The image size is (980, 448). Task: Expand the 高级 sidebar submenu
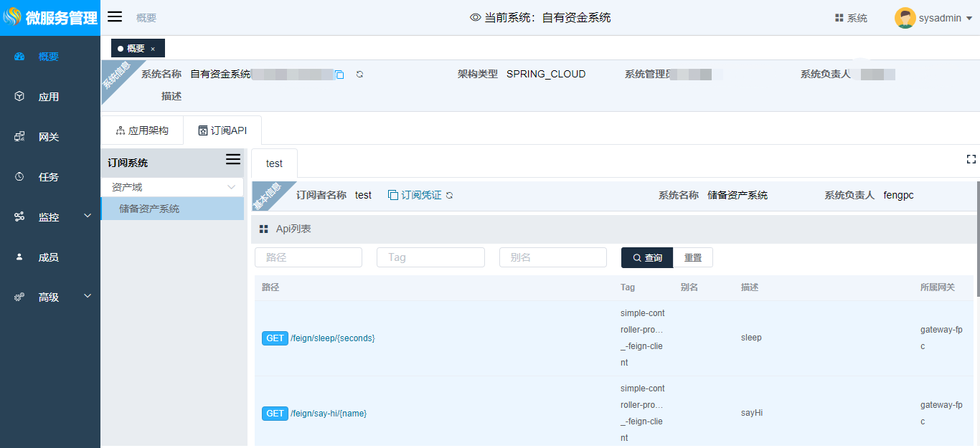coord(88,296)
